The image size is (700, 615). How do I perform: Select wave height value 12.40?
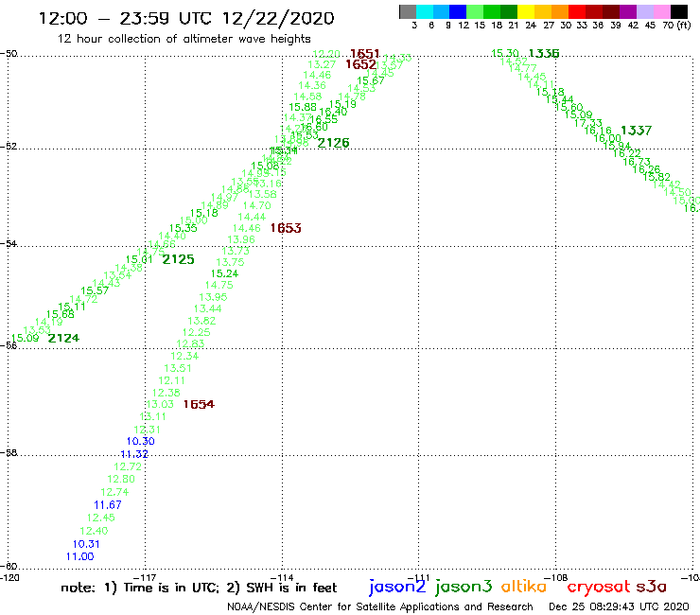[94, 531]
